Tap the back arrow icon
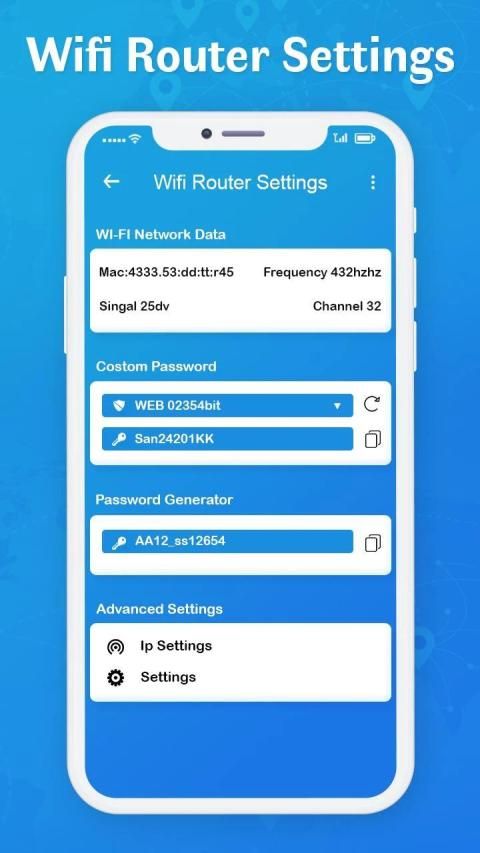Screen dimensions: 480x853 [111, 182]
